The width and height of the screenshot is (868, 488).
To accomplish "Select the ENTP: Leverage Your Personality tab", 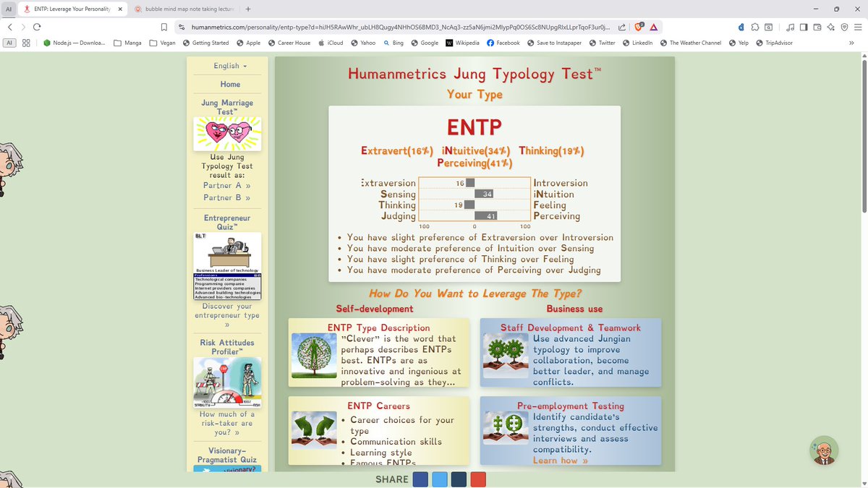I will point(72,9).
